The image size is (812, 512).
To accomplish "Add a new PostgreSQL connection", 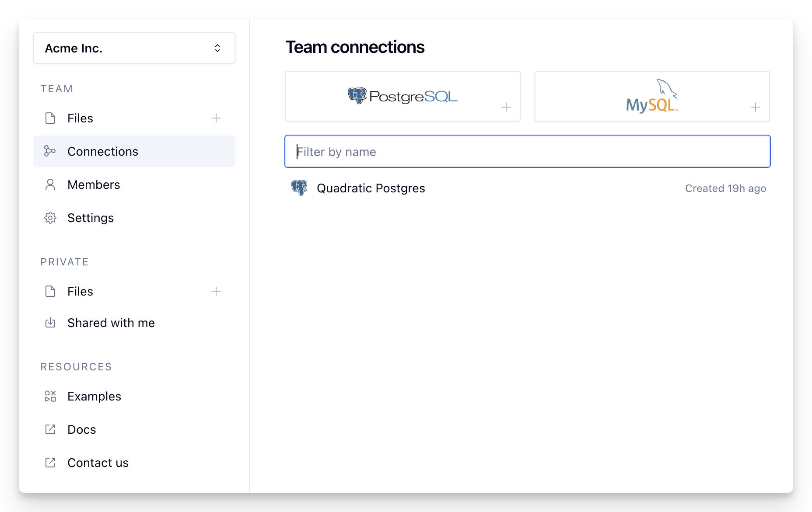I will point(402,96).
